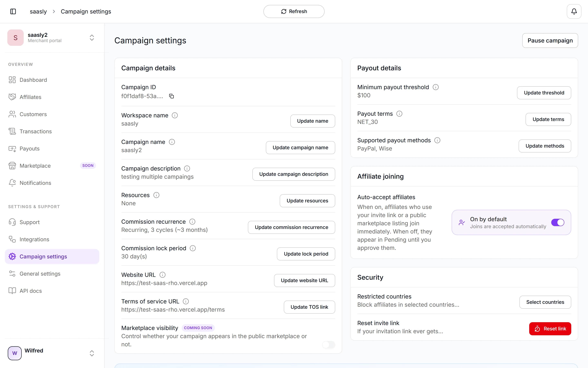Click Update TOS link
The width and height of the screenshot is (588, 368).
pyautogui.click(x=309, y=307)
